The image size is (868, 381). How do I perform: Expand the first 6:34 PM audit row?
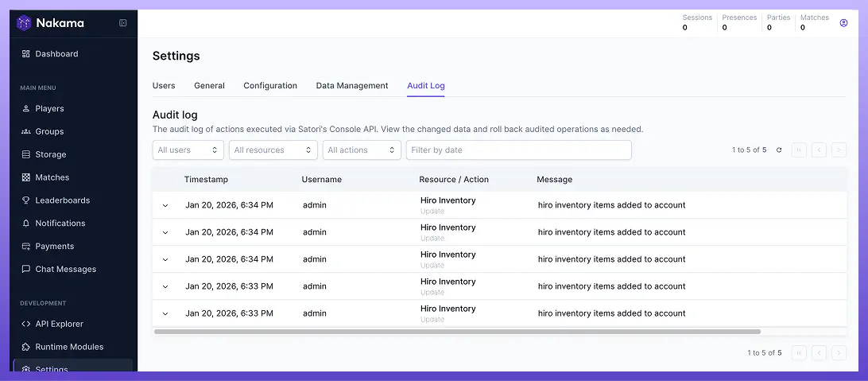[165, 205]
